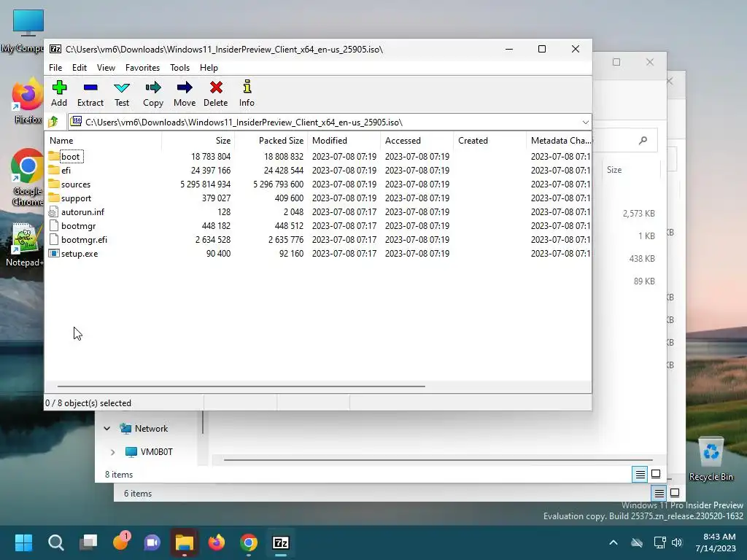Select VM0B0T computer in Explorer tree
Screen dimensions: 747x560
click(x=156, y=452)
